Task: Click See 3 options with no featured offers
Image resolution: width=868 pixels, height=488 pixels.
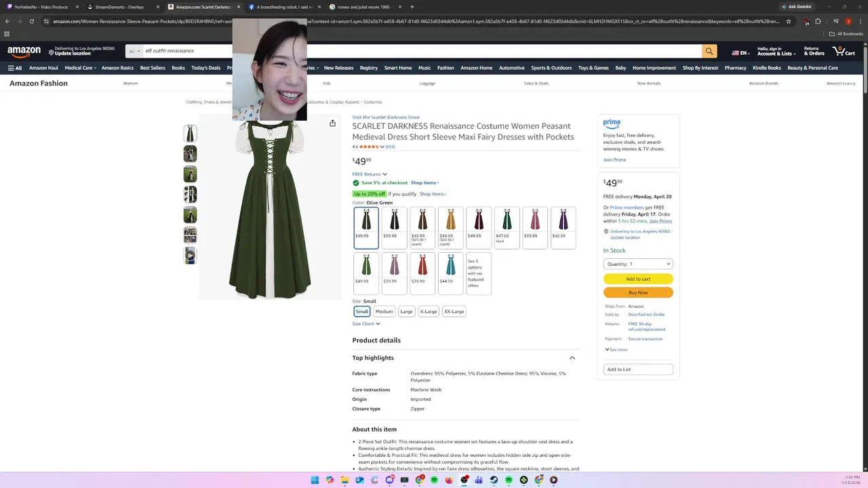Action: point(479,273)
